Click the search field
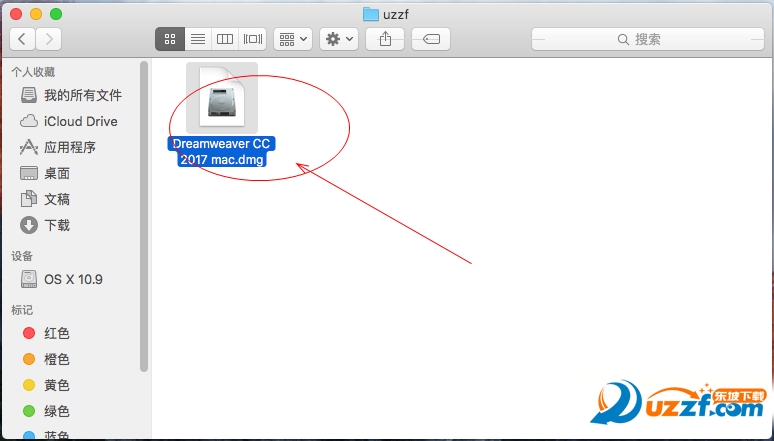This screenshot has height=441, width=774. coord(647,39)
